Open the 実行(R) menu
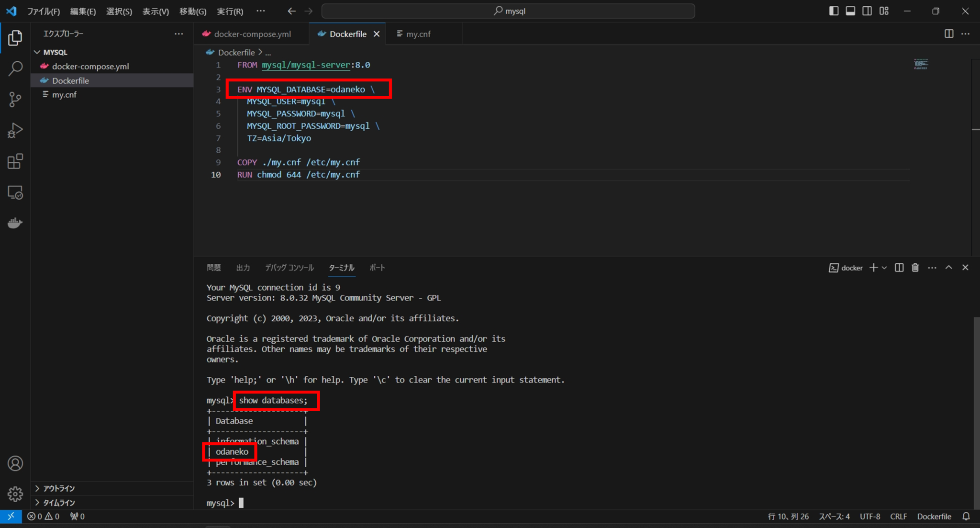This screenshot has height=528, width=980. point(230,11)
